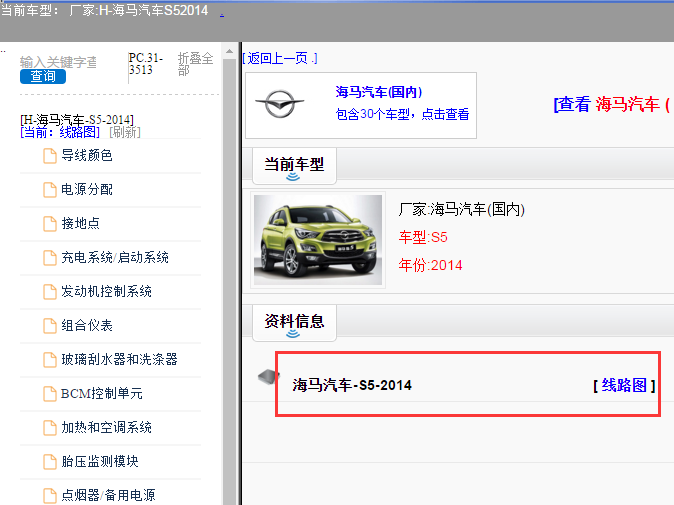Image resolution: width=674 pixels, height=505 pixels.
Task: Open the 导线颜色 page icon
Action: pos(50,156)
